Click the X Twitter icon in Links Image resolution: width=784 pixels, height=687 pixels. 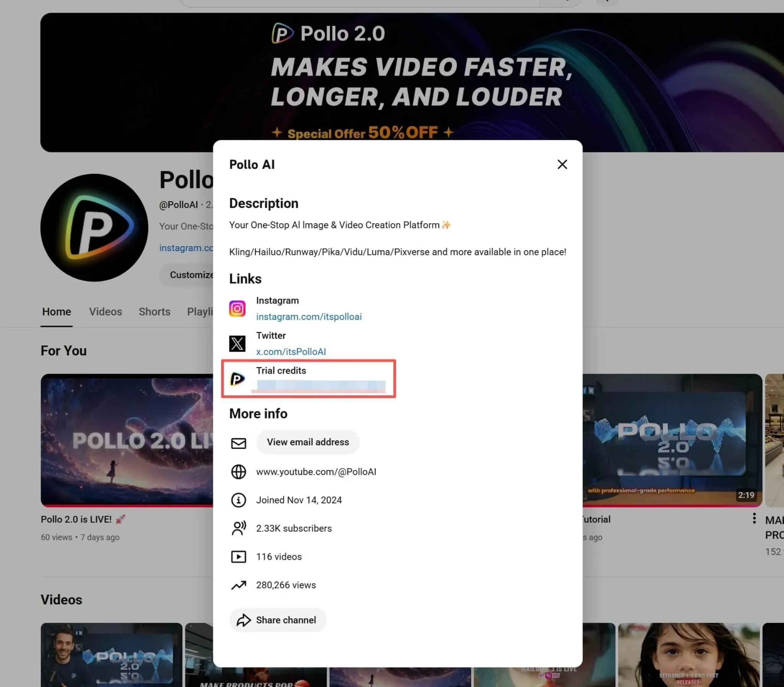tap(237, 343)
